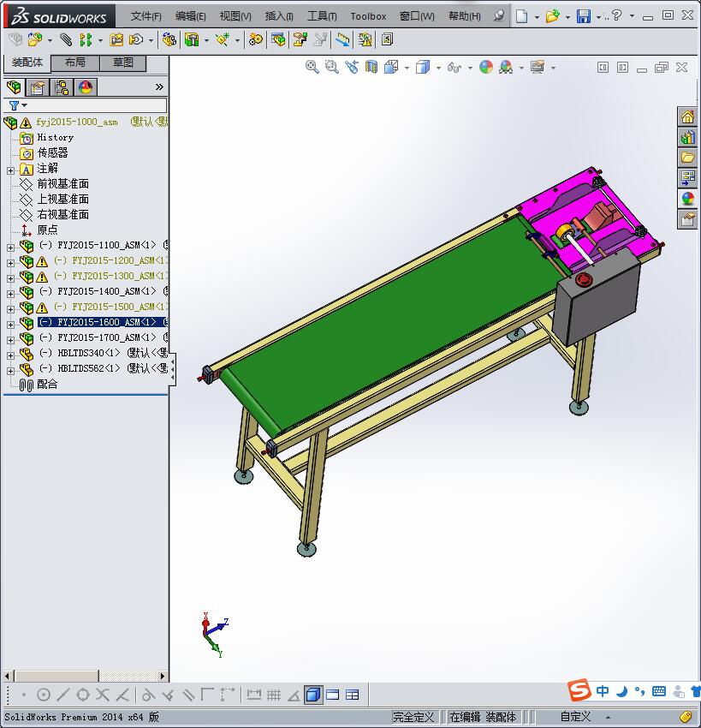
Task: Click the Bill of Materials icon
Action: (278, 40)
